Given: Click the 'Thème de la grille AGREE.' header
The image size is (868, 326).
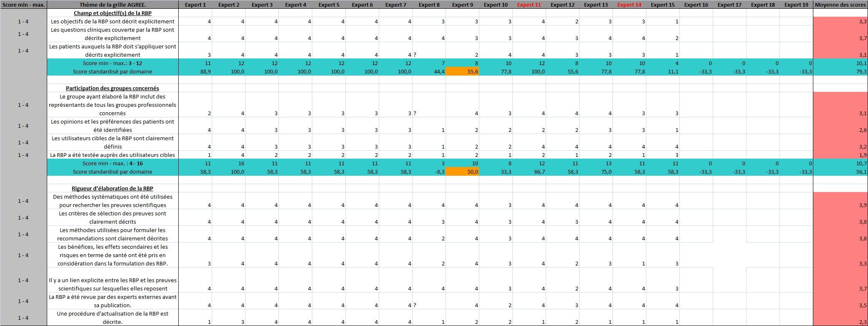Looking at the screenshot, I should [x=113, y=5].
